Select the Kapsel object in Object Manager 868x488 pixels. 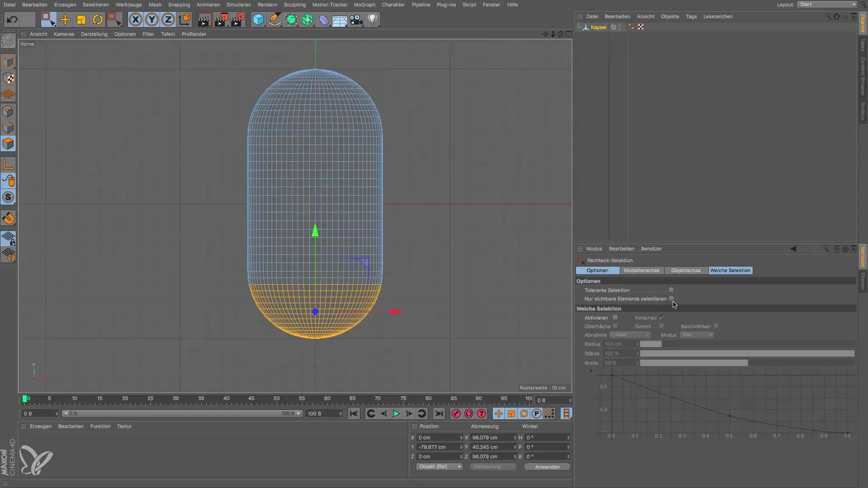pyautogui.click(x=599, y=28)
